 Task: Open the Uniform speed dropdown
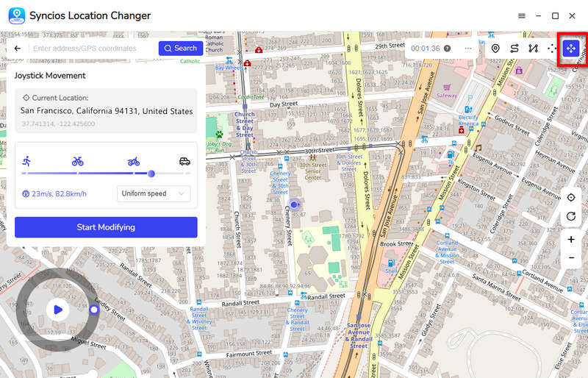click(154, 194)
